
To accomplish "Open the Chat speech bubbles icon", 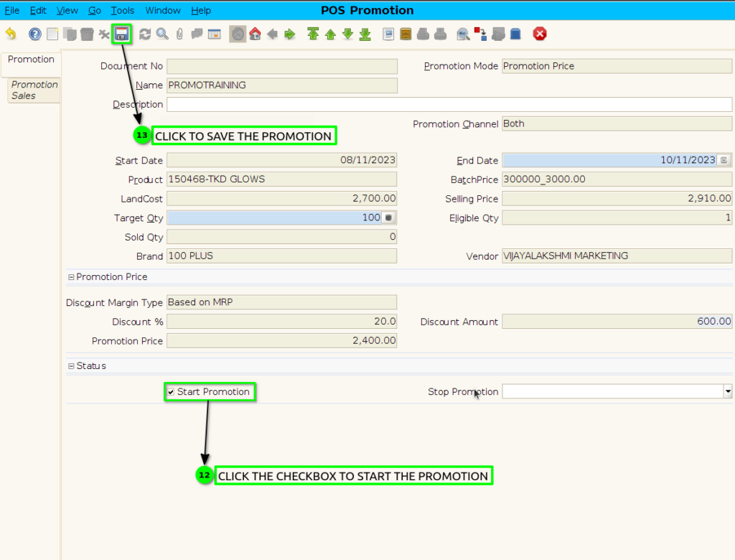I will click(197, 34).
